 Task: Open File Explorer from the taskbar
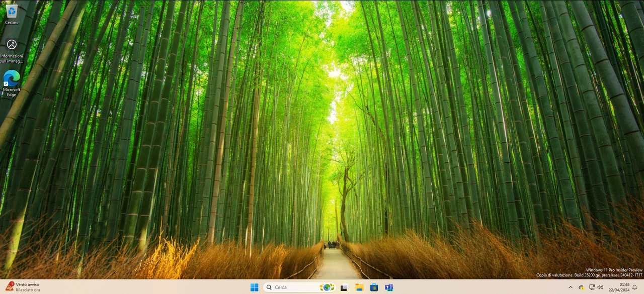pos(359,287)
